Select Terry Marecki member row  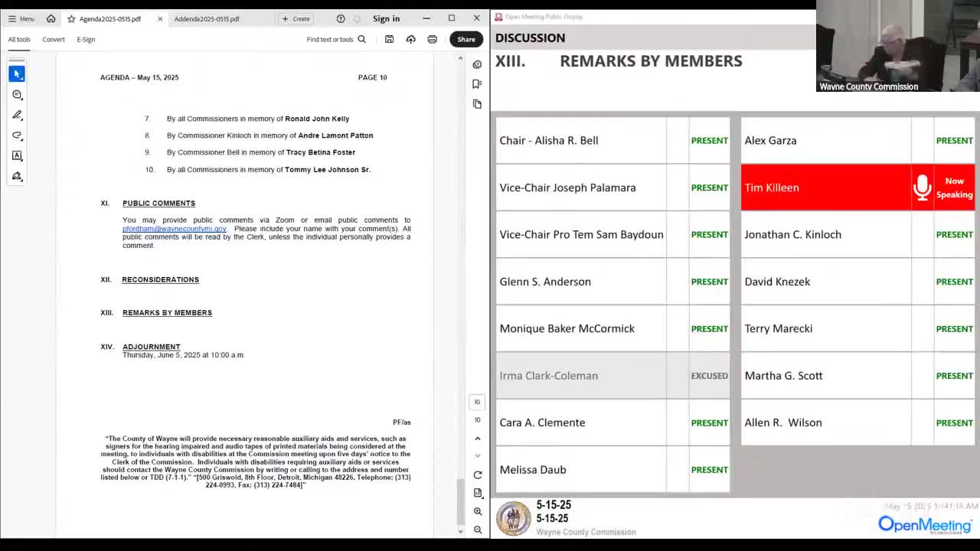pos(857,329)
